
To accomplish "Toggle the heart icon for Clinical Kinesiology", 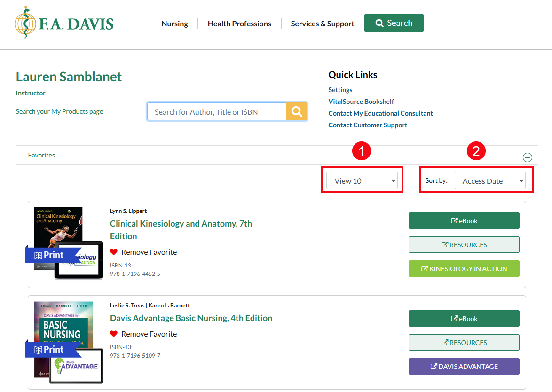I will [x=113, y=252].
